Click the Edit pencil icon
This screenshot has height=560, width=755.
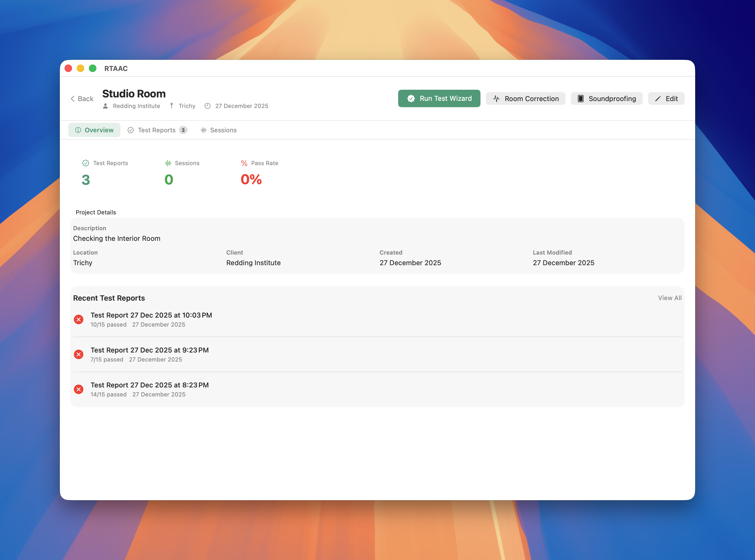[658, 99]
